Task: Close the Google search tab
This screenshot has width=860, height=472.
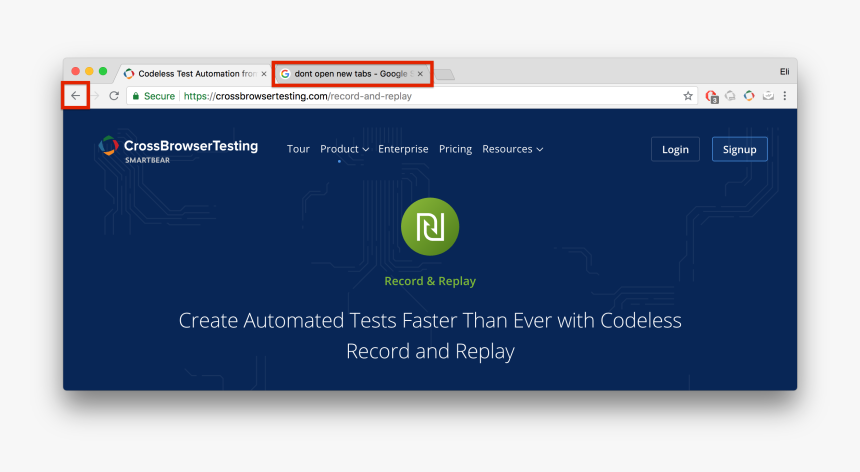Action: click(x=420, y=73)
